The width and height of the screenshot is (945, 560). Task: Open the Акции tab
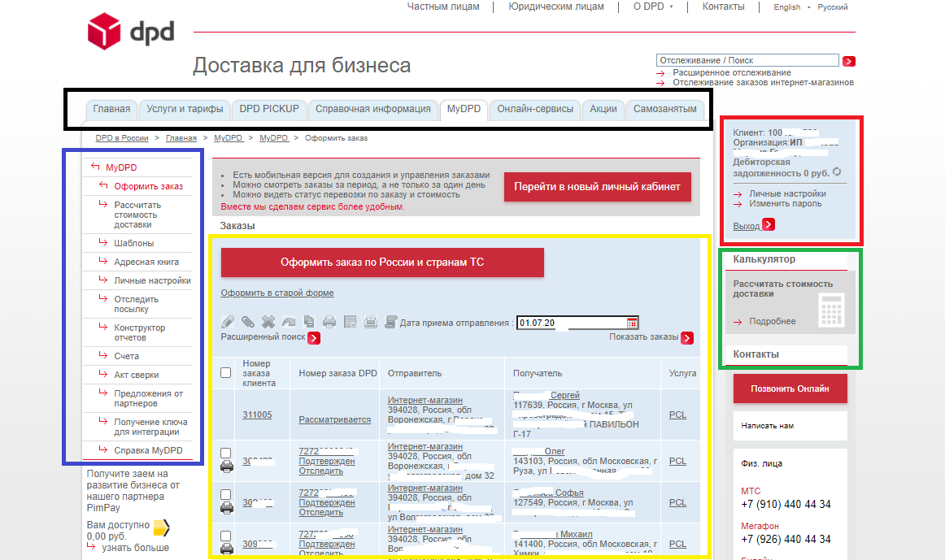[x=603, y=109]
